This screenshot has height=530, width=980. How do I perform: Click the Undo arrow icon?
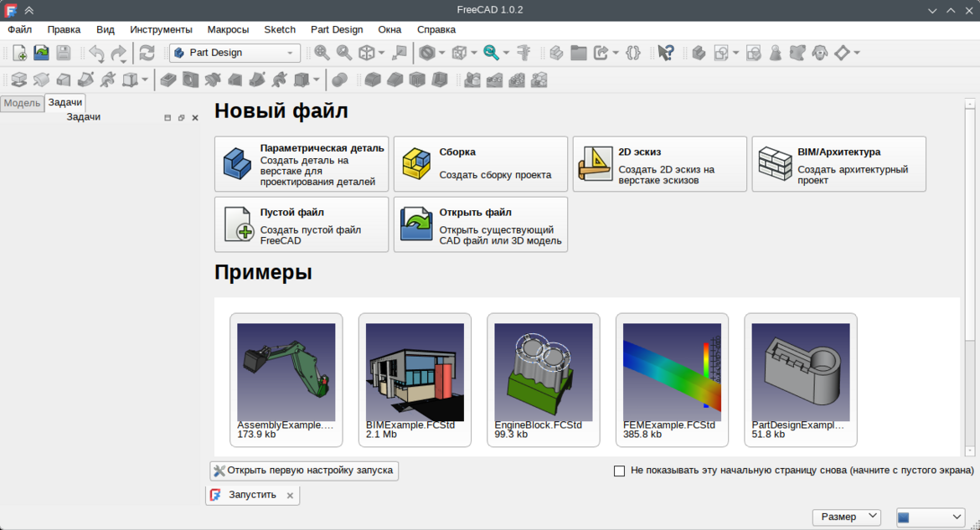coord(96,53)
